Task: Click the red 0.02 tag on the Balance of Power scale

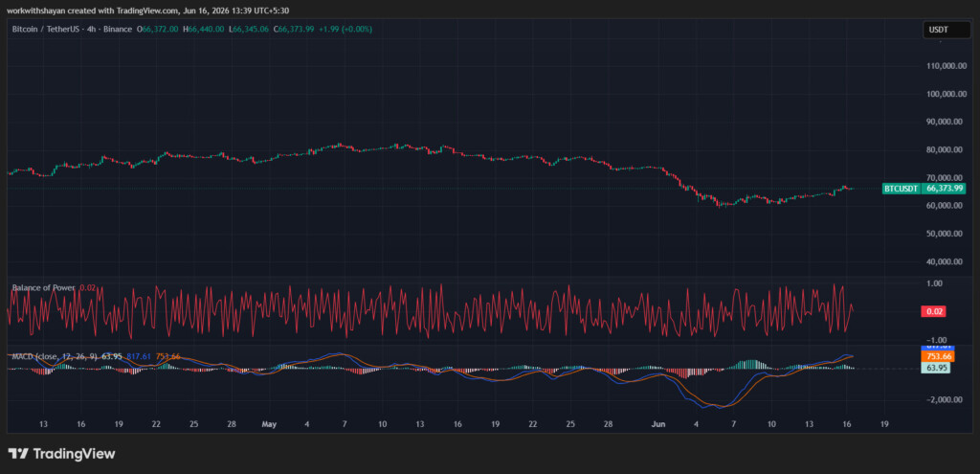Action: tap(934, 311)
